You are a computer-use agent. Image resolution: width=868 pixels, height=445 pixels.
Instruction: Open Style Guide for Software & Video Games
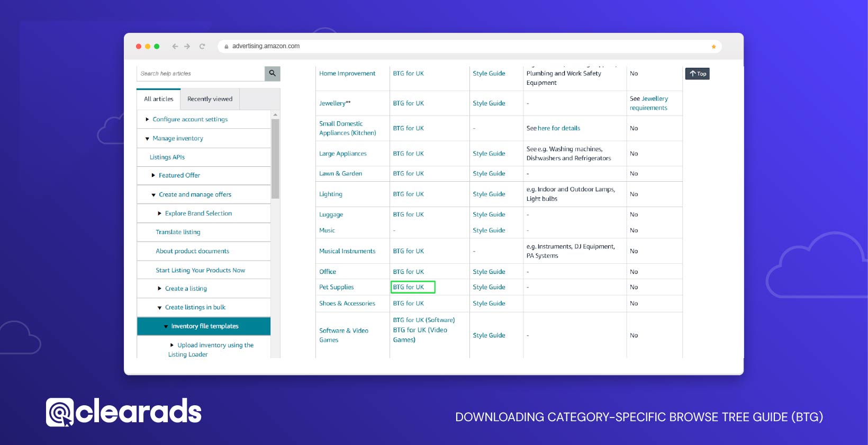point(489,335)
